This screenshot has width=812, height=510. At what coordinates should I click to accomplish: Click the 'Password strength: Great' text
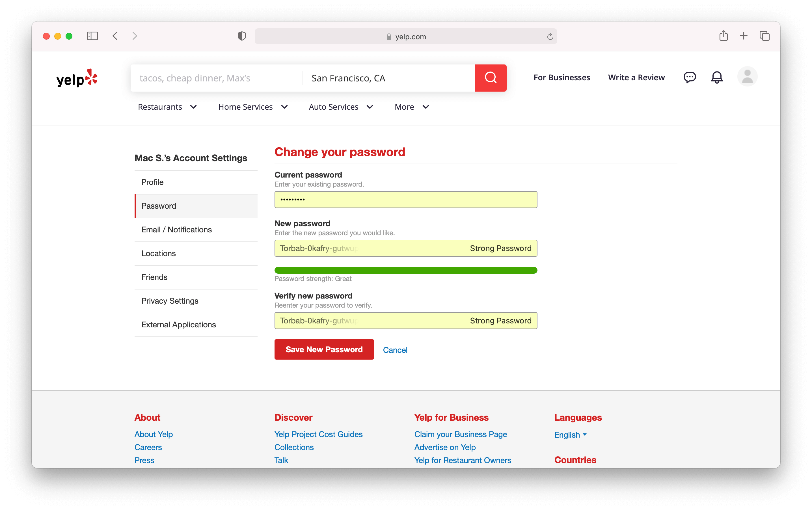313,279
